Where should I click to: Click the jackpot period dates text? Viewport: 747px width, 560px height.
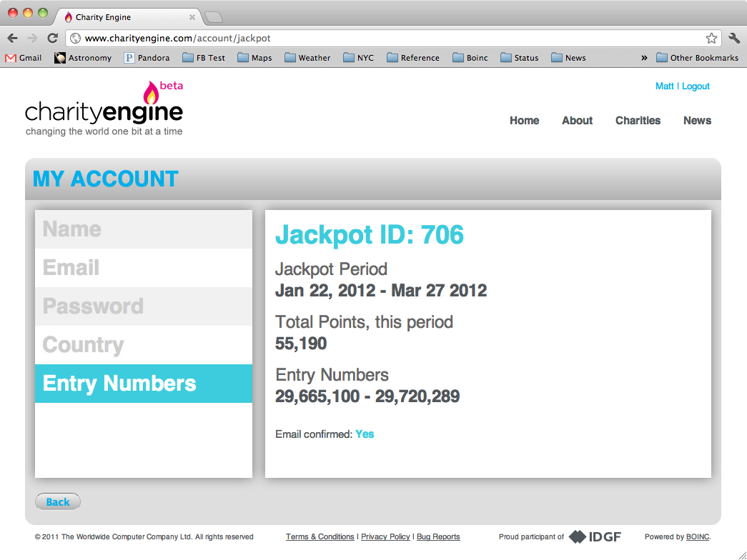(x=380, y=291)
